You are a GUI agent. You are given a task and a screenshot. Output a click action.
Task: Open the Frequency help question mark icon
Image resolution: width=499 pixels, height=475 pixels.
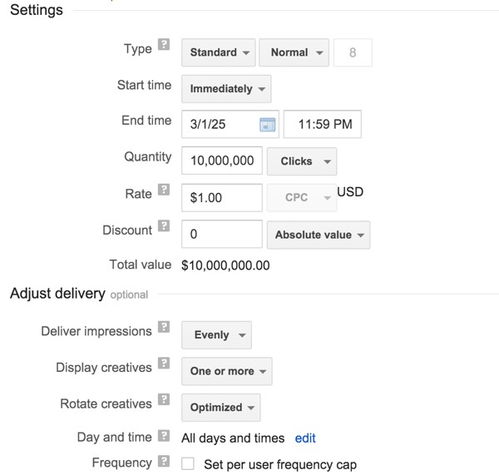164,461
